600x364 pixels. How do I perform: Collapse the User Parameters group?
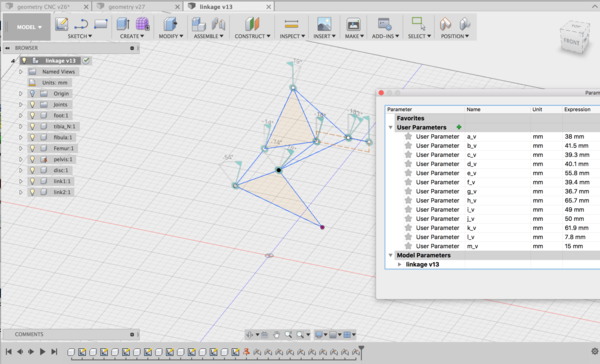[391, 127]
